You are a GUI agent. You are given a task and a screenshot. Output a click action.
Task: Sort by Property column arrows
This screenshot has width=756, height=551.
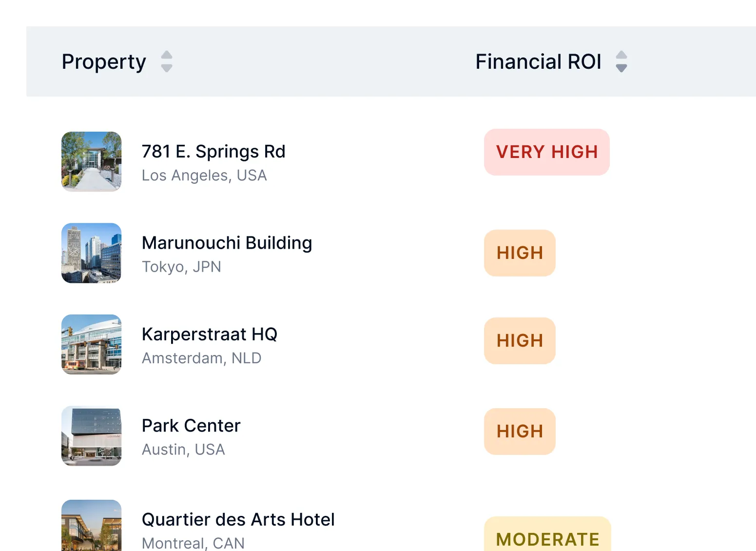click(167, 61)
